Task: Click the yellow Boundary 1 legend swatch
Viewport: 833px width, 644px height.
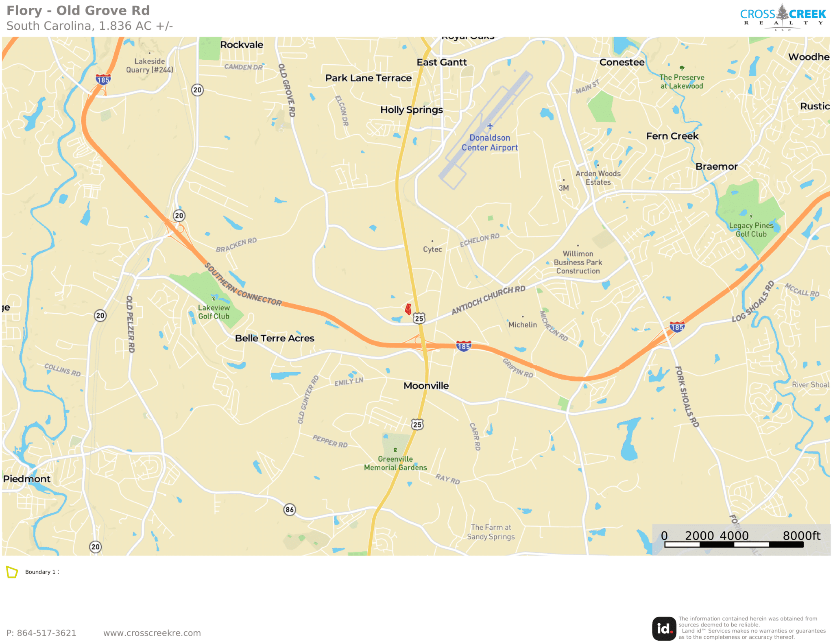Action: [x=12, y=572]
